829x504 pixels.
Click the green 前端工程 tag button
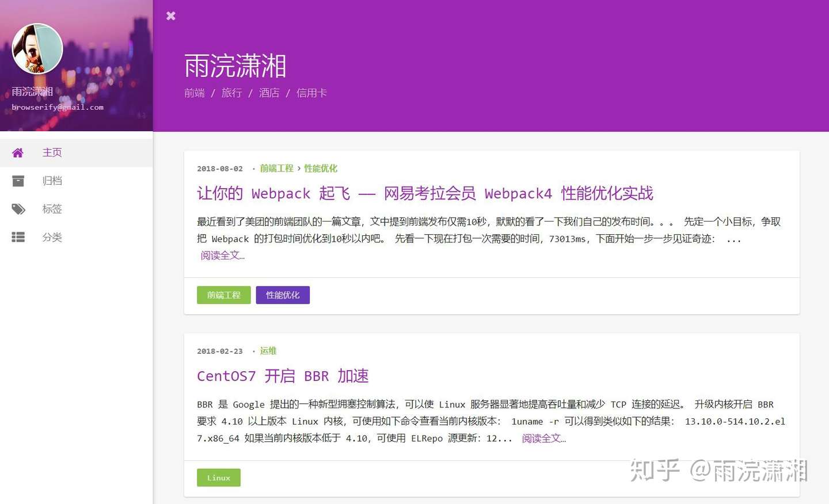pyautogui.click(x=224, y=295)
